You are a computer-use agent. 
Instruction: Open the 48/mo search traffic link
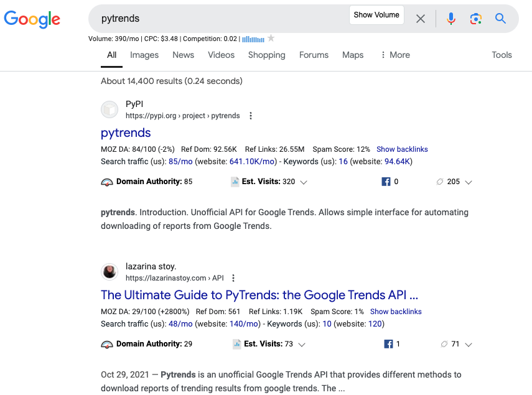(x=180, y=324)
